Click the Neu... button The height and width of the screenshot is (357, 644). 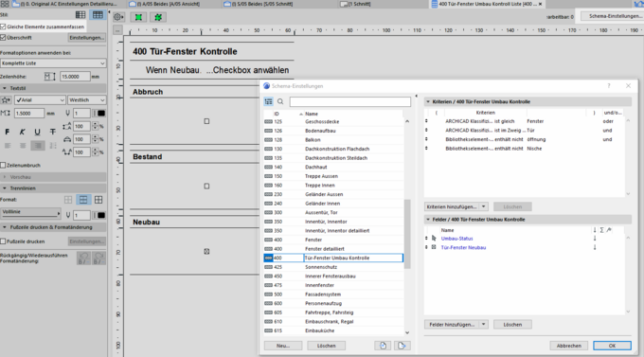[x=283, y=346]
